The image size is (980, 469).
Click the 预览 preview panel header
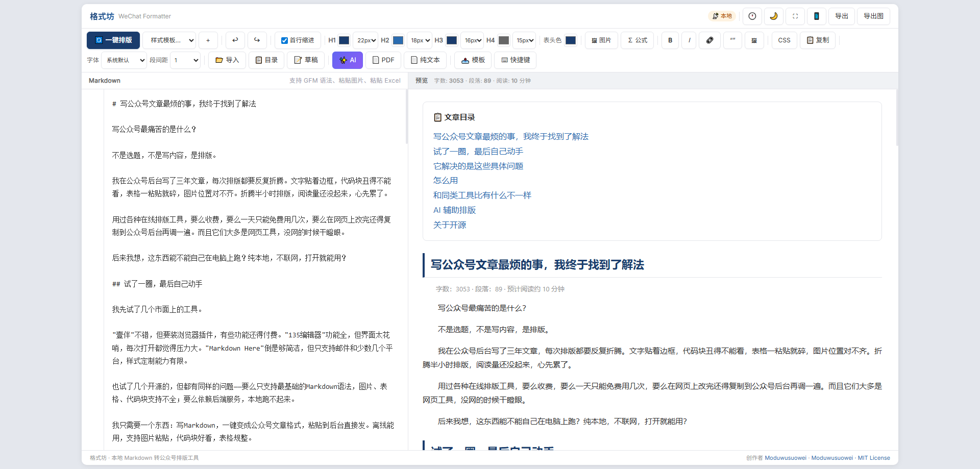pos(422,81)
